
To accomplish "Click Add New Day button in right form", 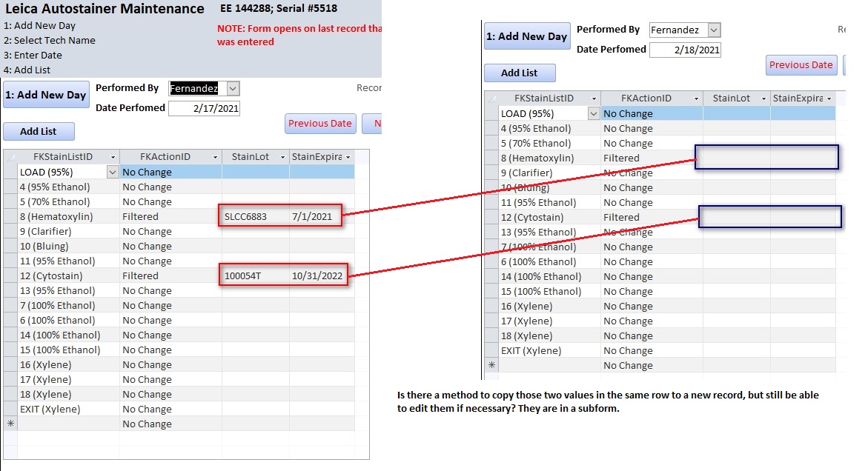I will point(527,36).
